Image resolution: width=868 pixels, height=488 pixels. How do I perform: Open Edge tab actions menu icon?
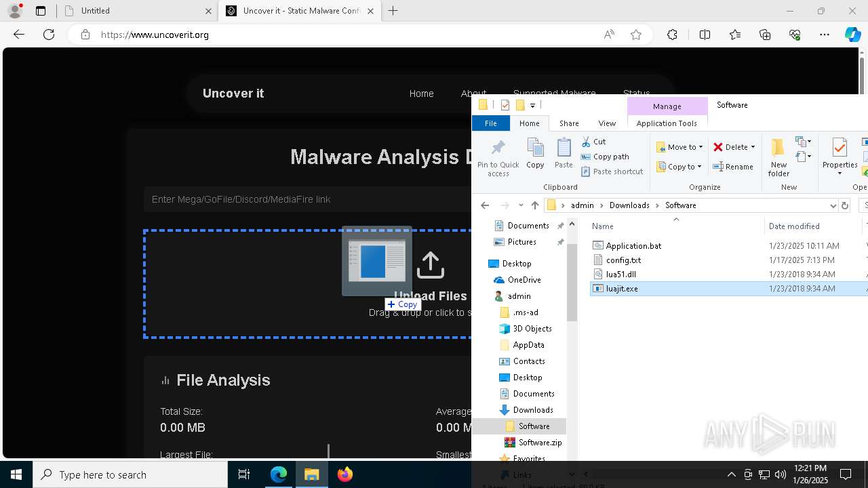(x=41, y=11)
